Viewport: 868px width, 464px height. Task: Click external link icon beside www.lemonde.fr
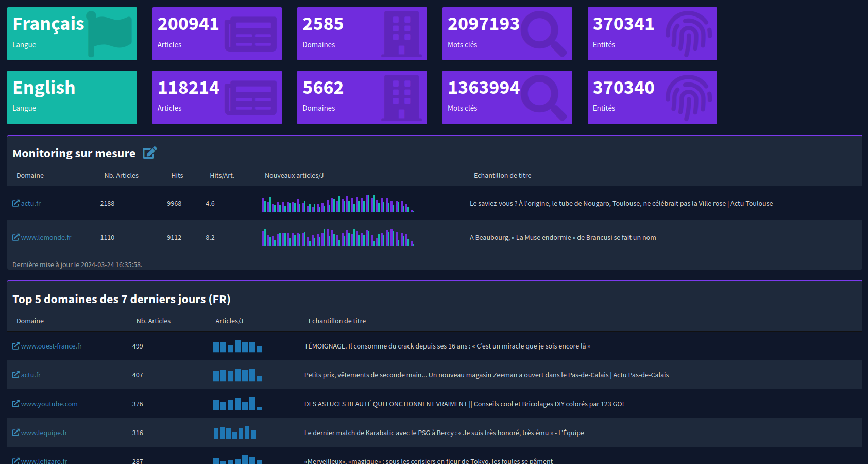click(16, 237)
